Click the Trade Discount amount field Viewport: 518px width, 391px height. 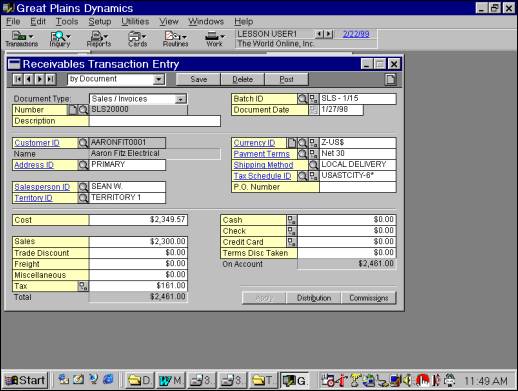138,253
